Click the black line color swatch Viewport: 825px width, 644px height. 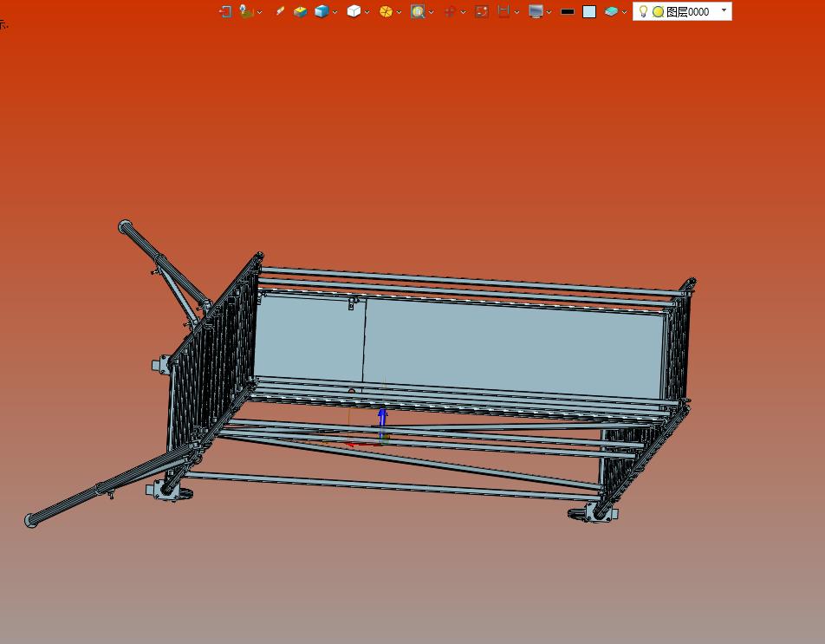[x=567, y=11]
